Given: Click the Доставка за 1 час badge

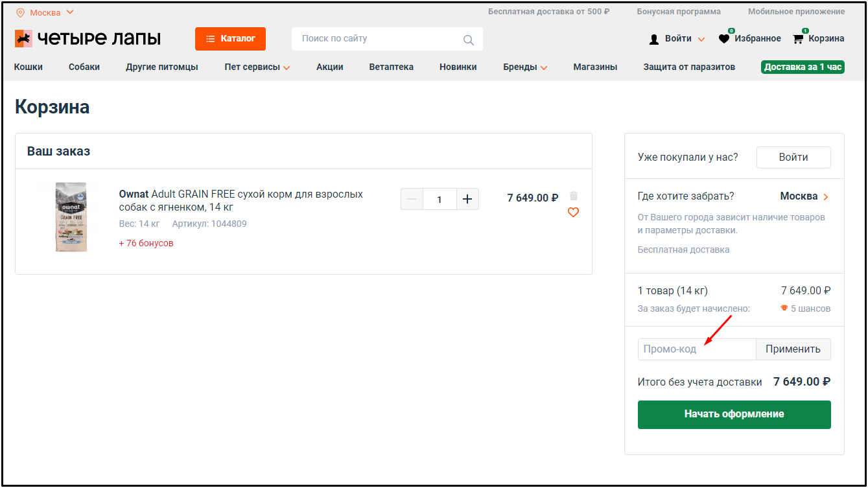Looking at the screenshot, I should pos(803,67).
